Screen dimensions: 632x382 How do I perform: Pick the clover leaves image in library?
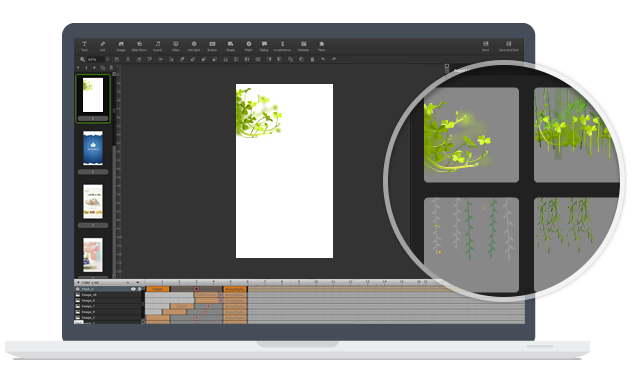tap(471, 135)
